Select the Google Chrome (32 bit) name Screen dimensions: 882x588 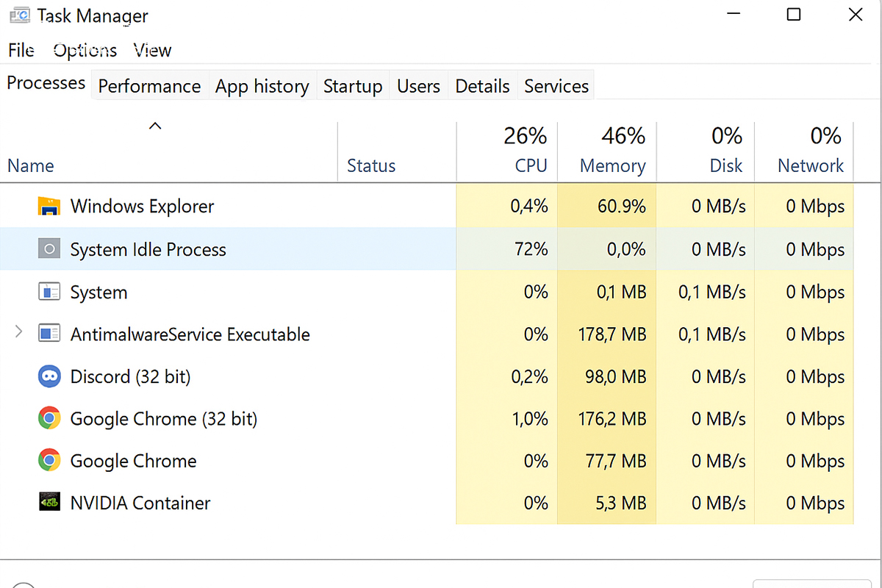(163, 419)
